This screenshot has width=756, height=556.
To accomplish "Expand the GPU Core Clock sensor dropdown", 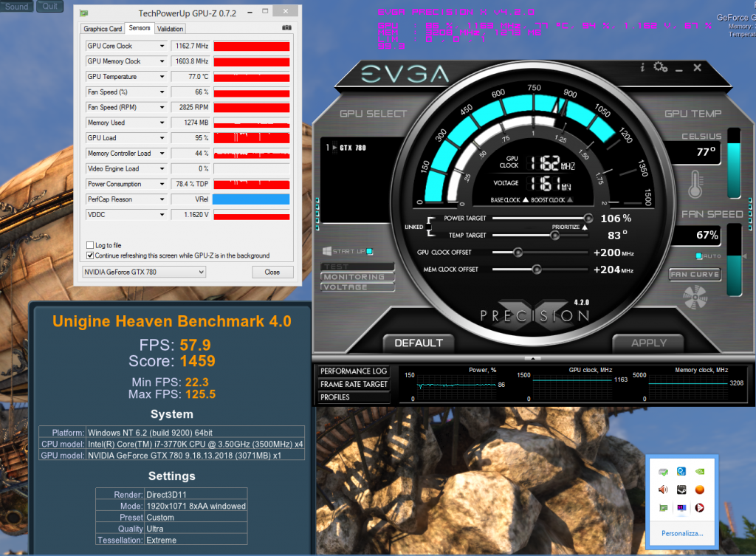I will coord(162,46).
